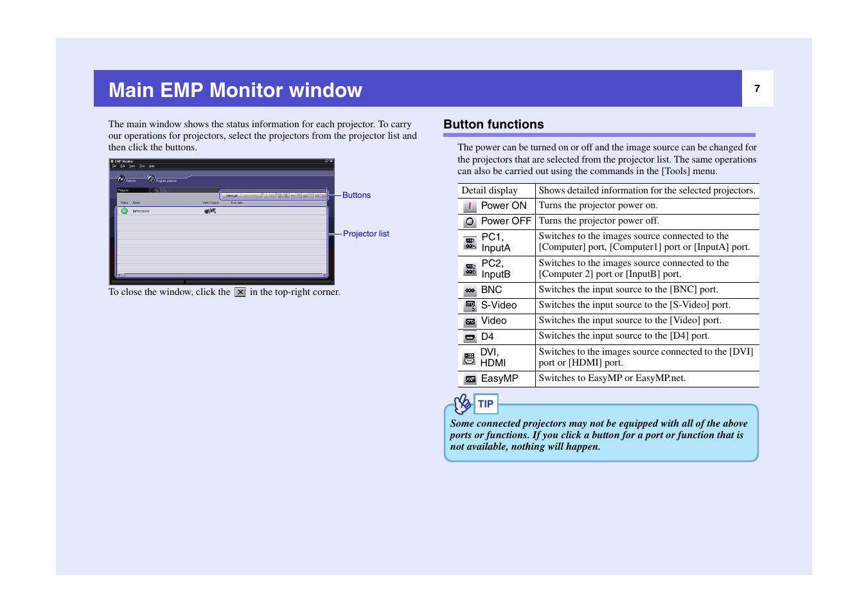
Task: Click the Register projector icon in EMP Monitor
Action: pos(151,179)
